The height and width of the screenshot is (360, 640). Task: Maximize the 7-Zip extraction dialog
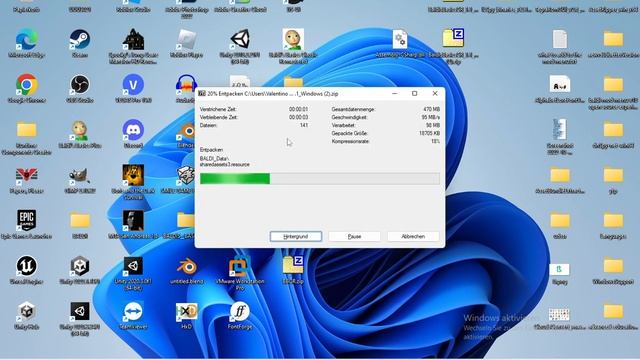coord(414,93)
